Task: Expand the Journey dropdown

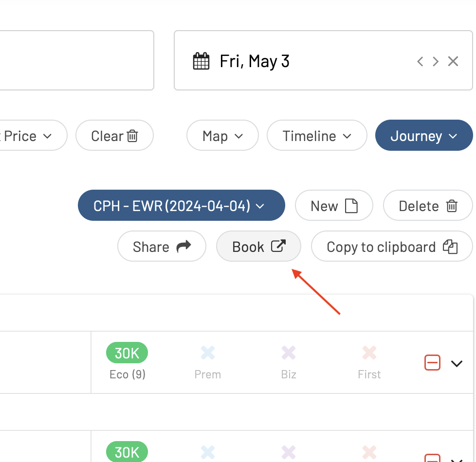Action: pos(424,135)
